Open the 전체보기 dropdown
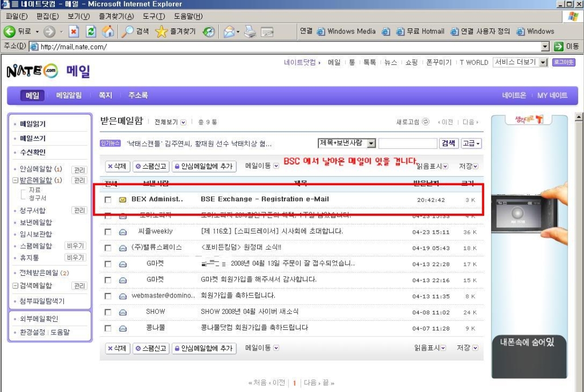 pos(183,122)
